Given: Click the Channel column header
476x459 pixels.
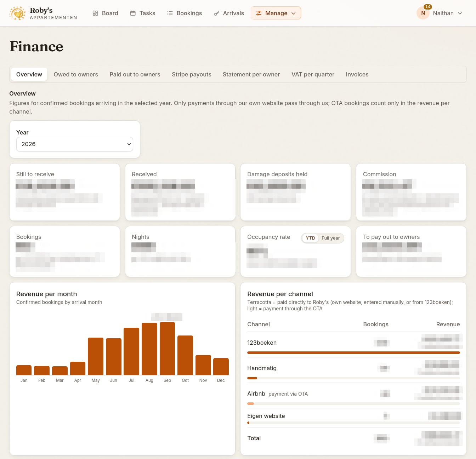Looking at the screenshot, I should (259, 324).
